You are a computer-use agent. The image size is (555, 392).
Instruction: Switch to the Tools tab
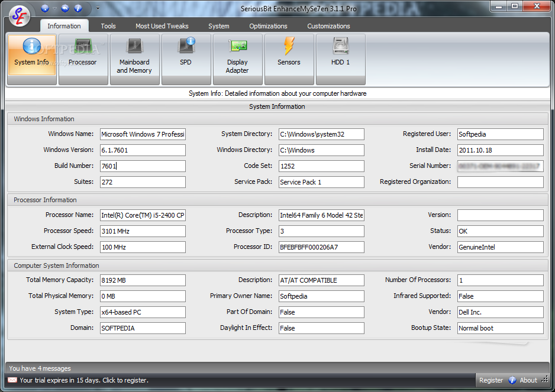[x=108, y=26]
